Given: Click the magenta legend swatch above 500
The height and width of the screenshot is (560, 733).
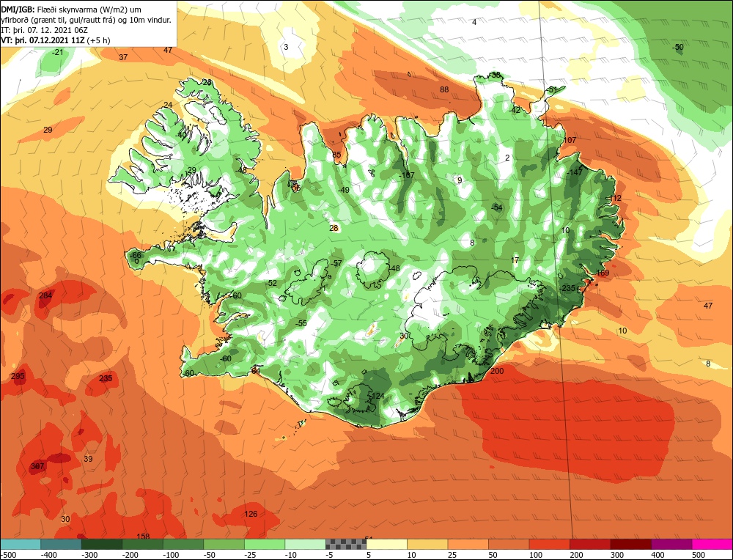Looking at the screenshot, I should point(712,544).
